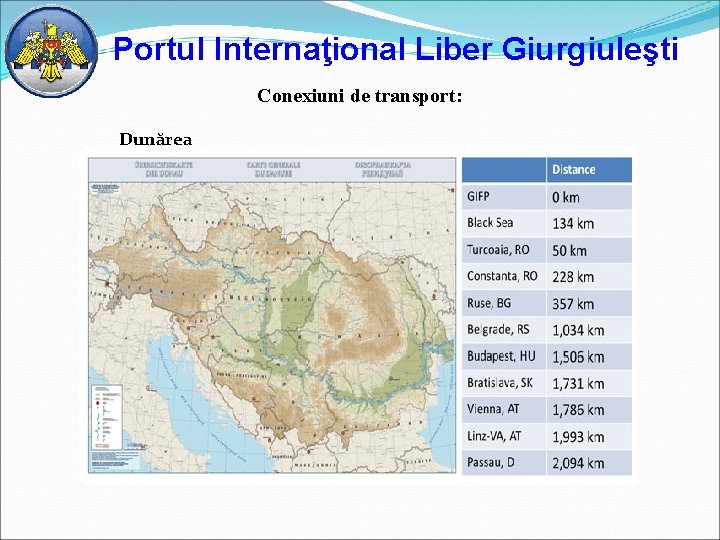This screenshot has height=540, width=720.
Task: Select the 'Black Sea' table cell
Action: click(x=504, y=223)
